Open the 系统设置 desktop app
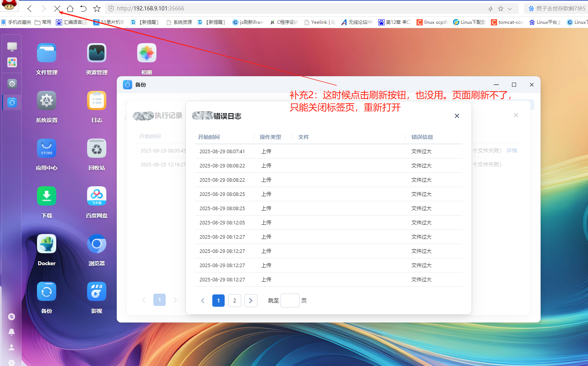 [47, 101]
